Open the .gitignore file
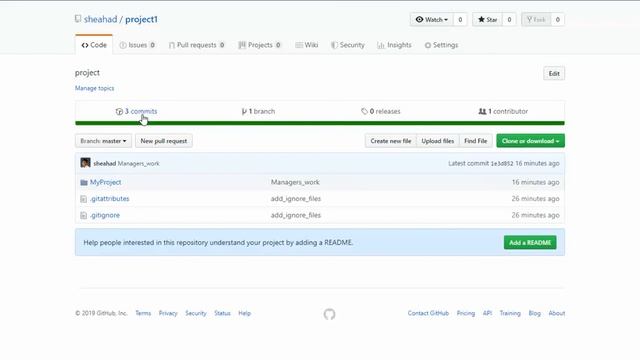Screen dimensions: 640x360 [x=105, y=215]
